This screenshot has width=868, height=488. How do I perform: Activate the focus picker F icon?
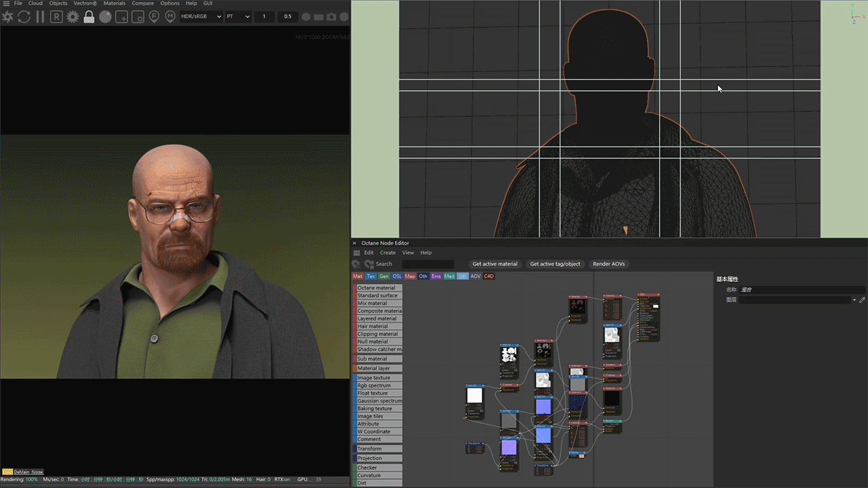154,16
